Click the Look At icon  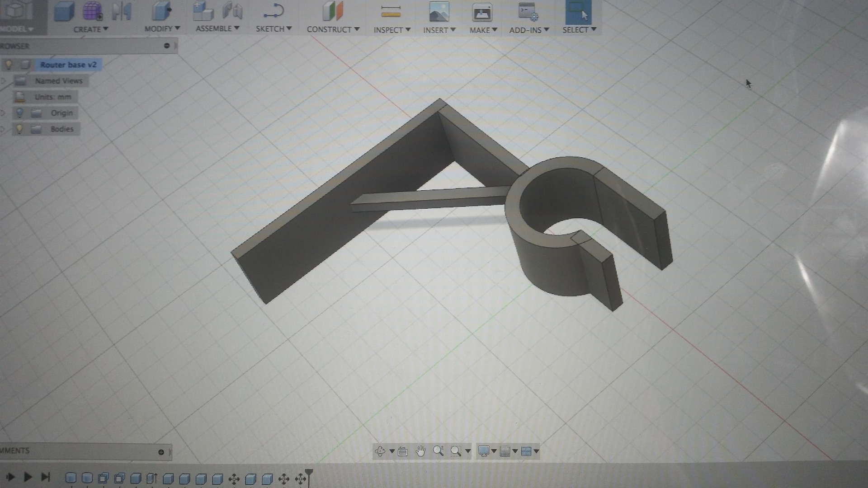pyautogui.click(x=403, y=451)
